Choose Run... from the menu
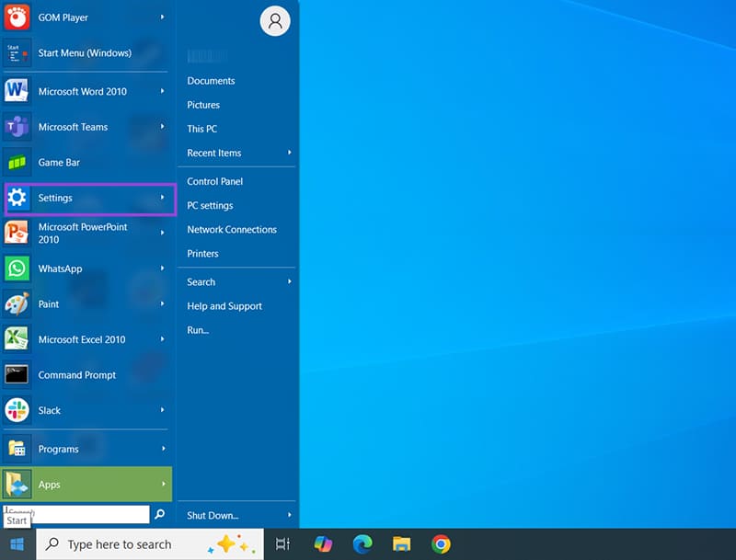 point(198,330)
